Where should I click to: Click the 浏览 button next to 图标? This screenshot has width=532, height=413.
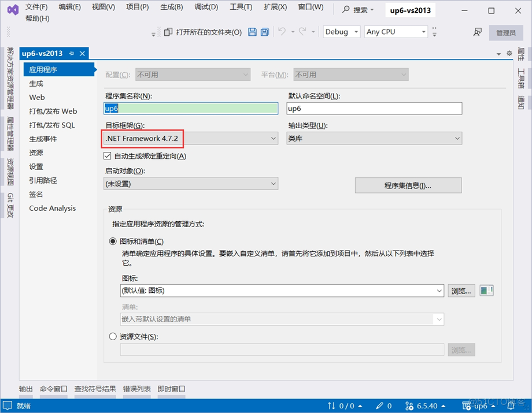pos(461,291)
